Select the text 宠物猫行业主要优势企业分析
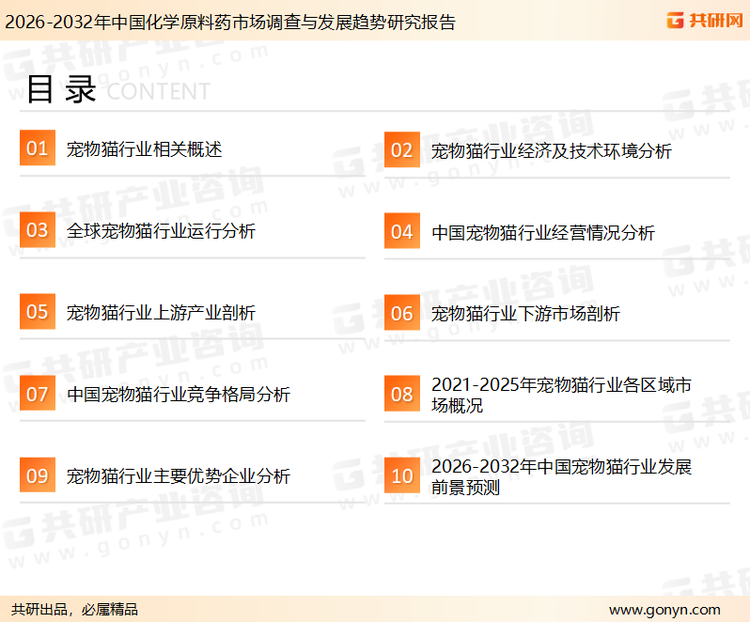Viewport: 750px width, 622px height. pos(178,477)
